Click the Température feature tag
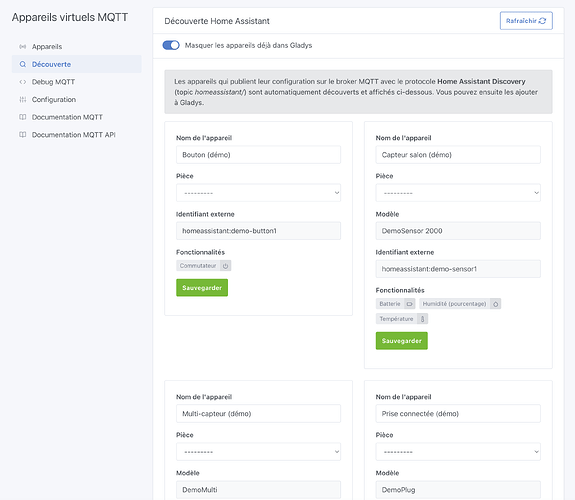 (x=402, y=319)
